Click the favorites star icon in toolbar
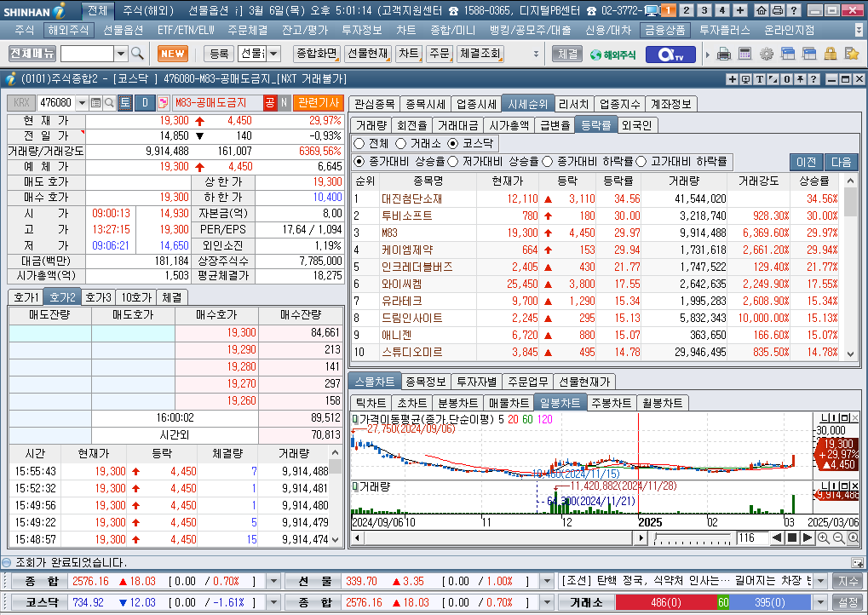The width and height of the screenshot is (868, 615). click(x=852, y=54)
